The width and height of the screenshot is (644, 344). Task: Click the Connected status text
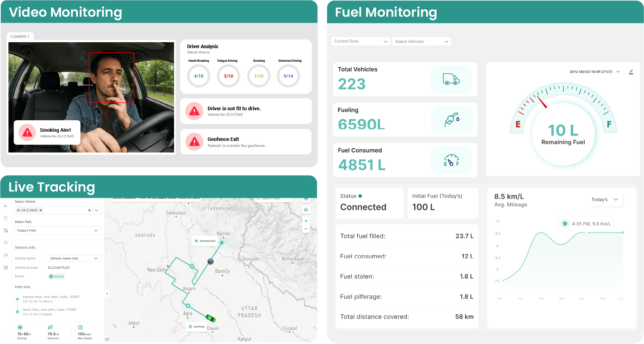363,207
